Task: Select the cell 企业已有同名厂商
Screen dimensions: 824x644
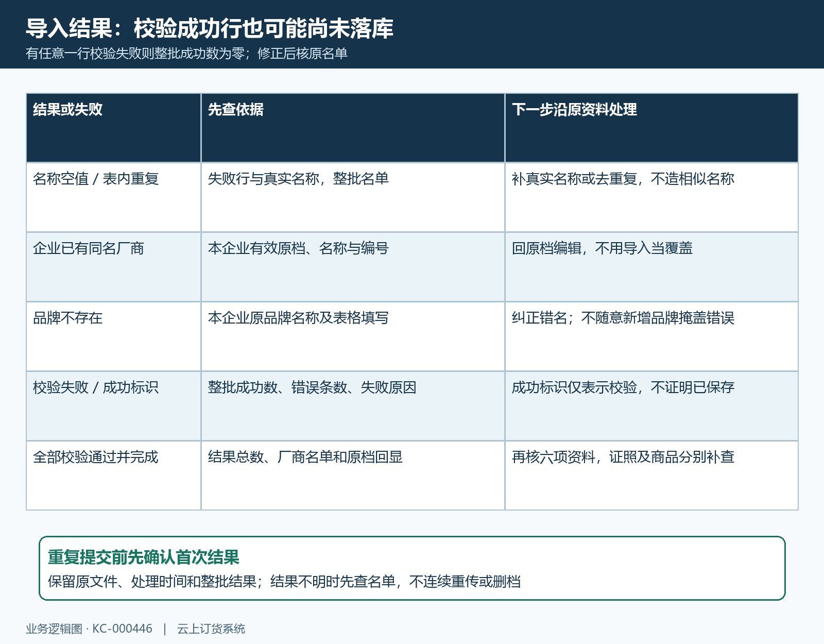Action: pos(113,267)
